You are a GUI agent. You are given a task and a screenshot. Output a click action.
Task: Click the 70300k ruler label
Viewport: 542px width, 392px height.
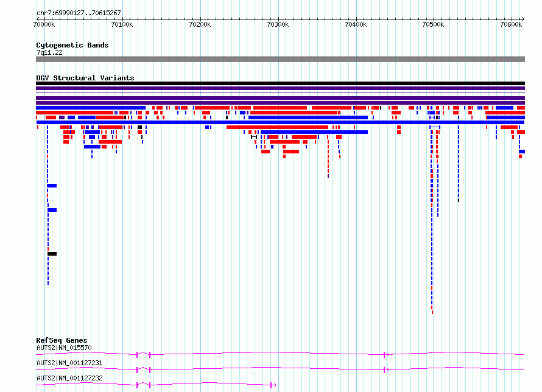(x=278, y=24)
